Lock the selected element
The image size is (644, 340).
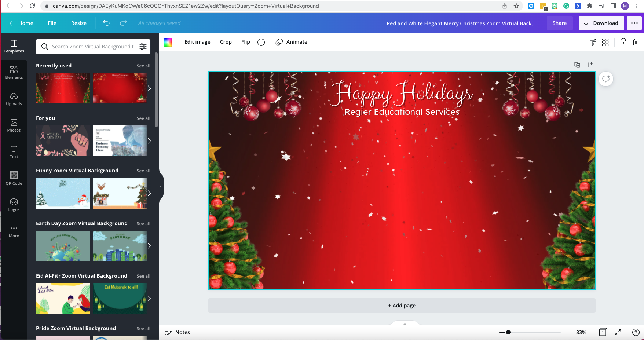(623, 42)
